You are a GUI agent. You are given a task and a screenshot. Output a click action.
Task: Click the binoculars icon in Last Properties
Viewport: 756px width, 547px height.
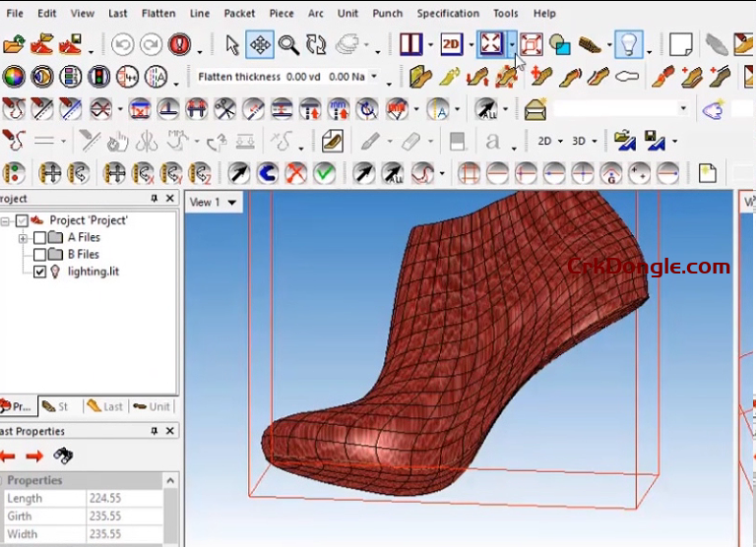tap(63, 456)
